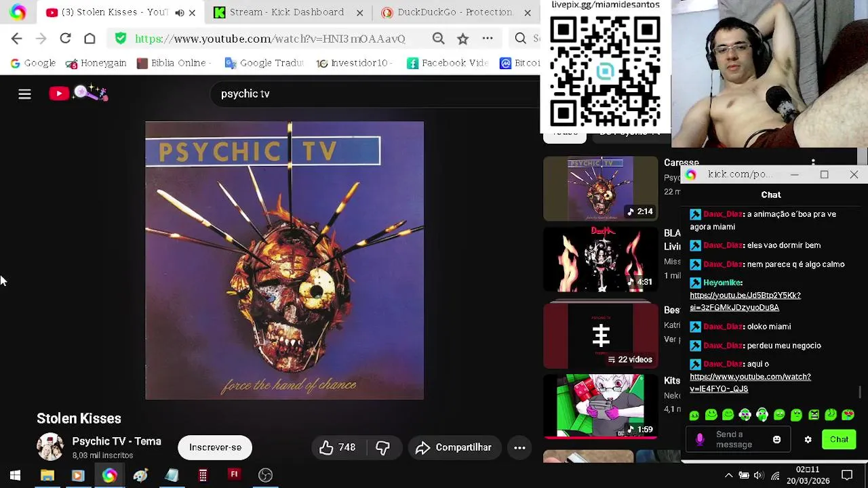Image resolution: width=868 pixels, height=488 pixels.
Task: Click the search icon next to address bar
Action: [x=521, y=39]
